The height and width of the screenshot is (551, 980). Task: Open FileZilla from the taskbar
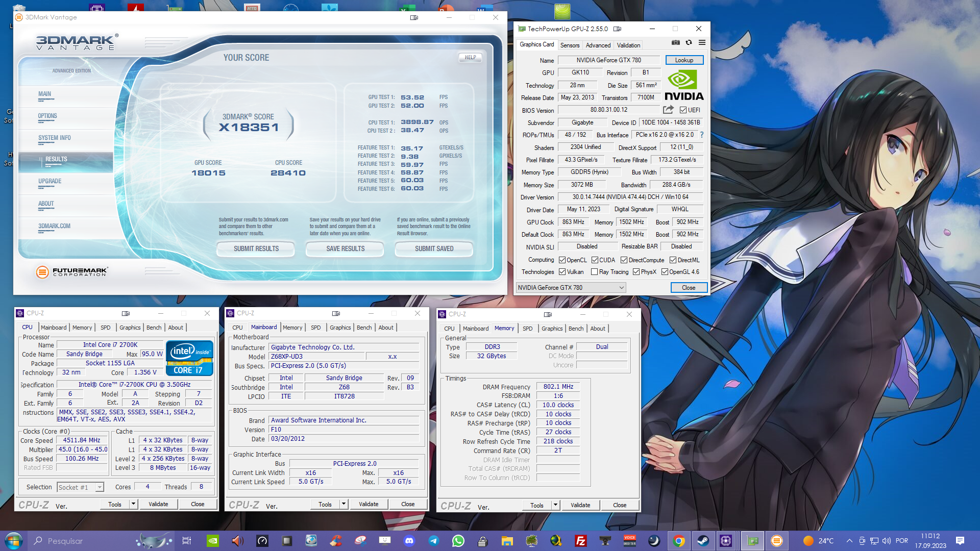coord(581,541)
